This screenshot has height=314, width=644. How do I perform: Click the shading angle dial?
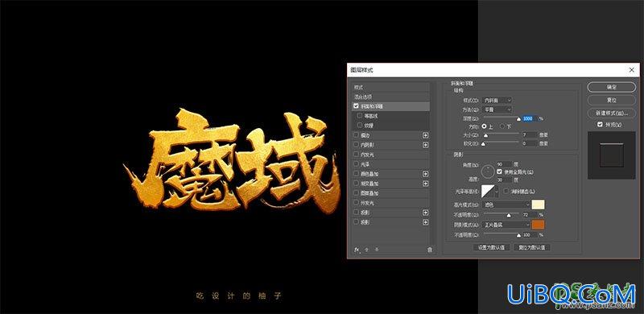(488, 171)
